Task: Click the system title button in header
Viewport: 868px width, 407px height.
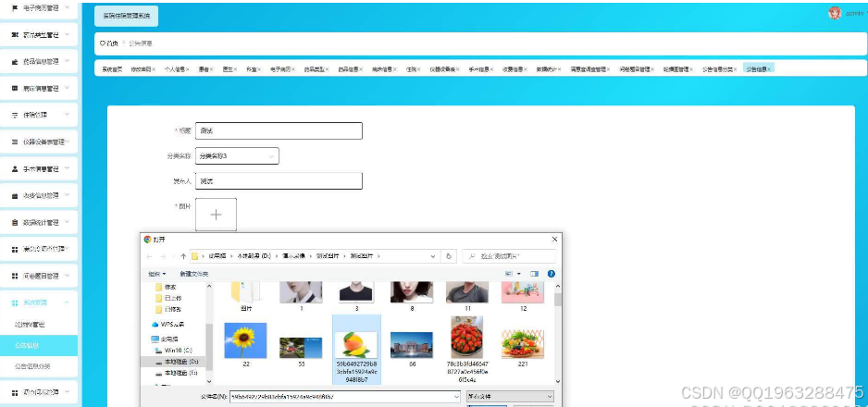Action: [126, 16]
